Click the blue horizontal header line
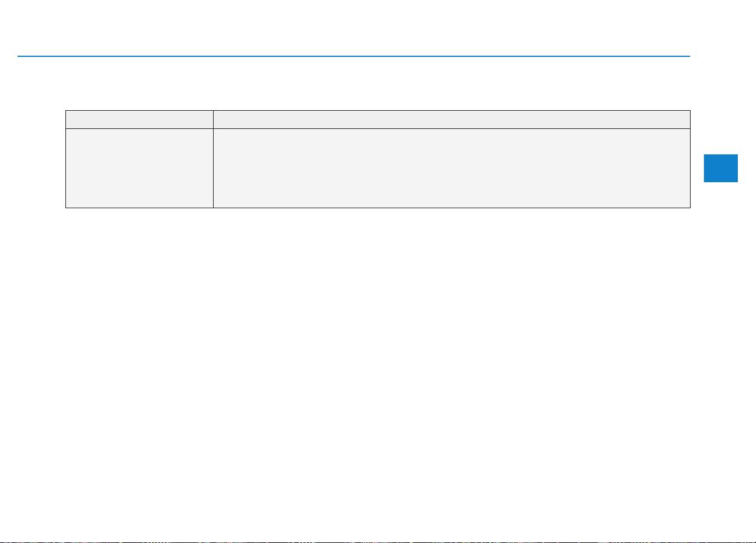 coord(353,56)
